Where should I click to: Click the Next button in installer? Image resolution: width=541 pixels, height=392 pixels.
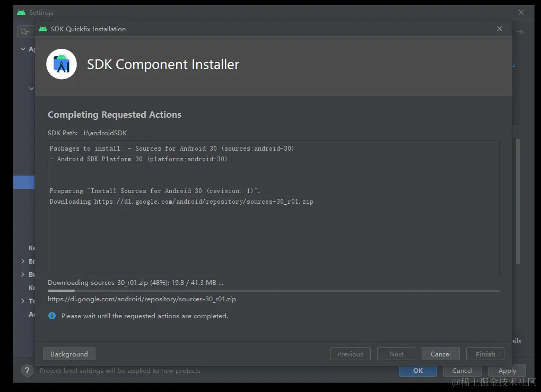pyautogui.click(x=396, y=354)
